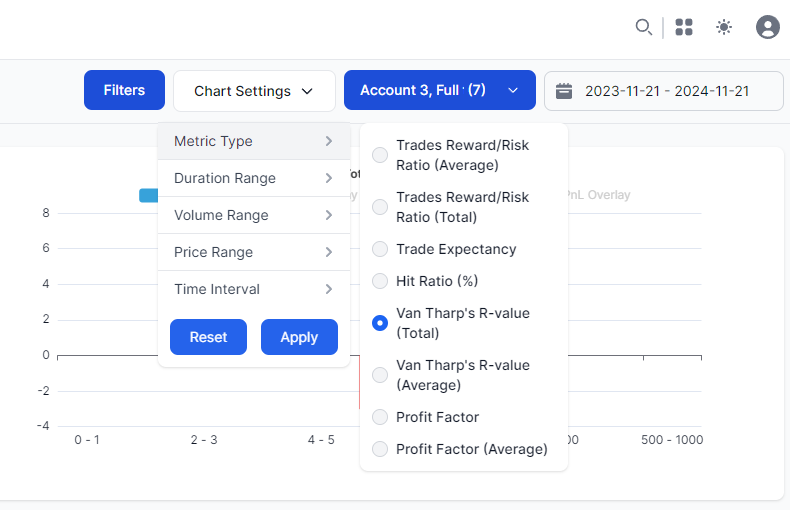Expand the Chart Settings dropdown
This screenshot has height=510, width=790.
pos(254,91)
